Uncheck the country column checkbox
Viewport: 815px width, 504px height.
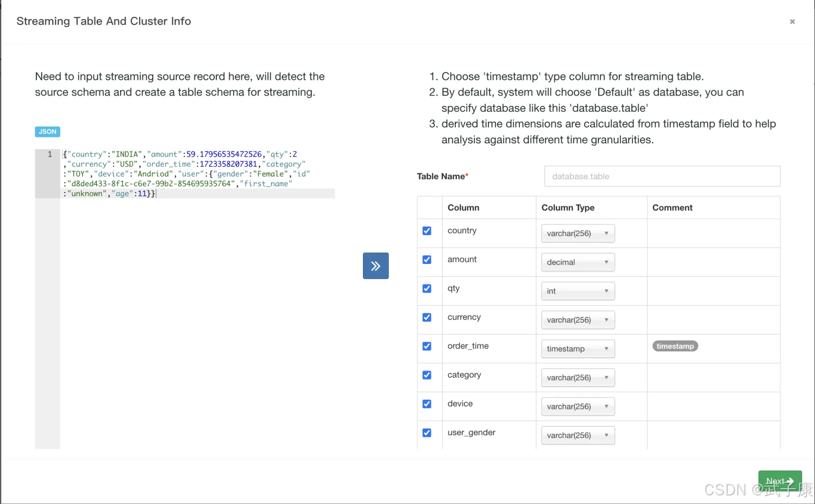click(x=427, y=231)
